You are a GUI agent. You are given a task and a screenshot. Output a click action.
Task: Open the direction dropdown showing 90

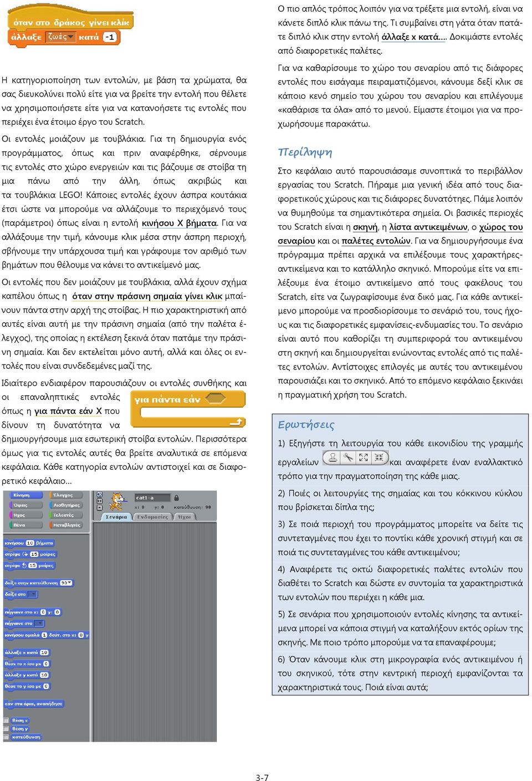66,583
